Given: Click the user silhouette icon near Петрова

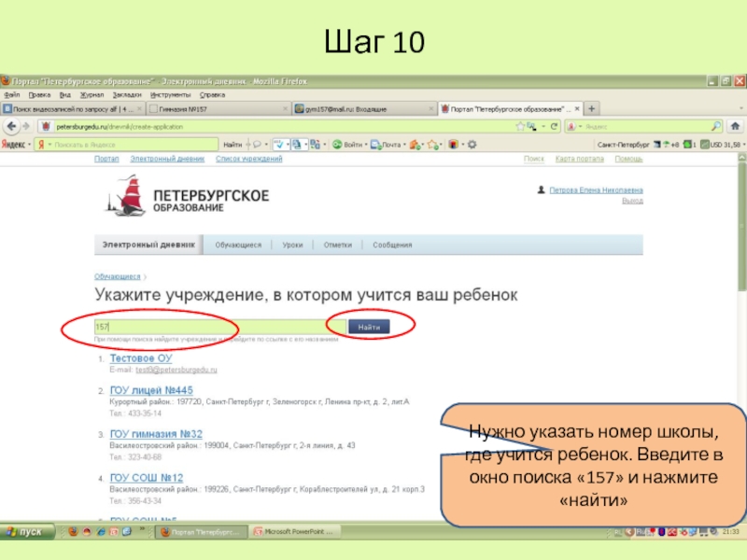Looking at the screenshot, I should click(542, 190).
